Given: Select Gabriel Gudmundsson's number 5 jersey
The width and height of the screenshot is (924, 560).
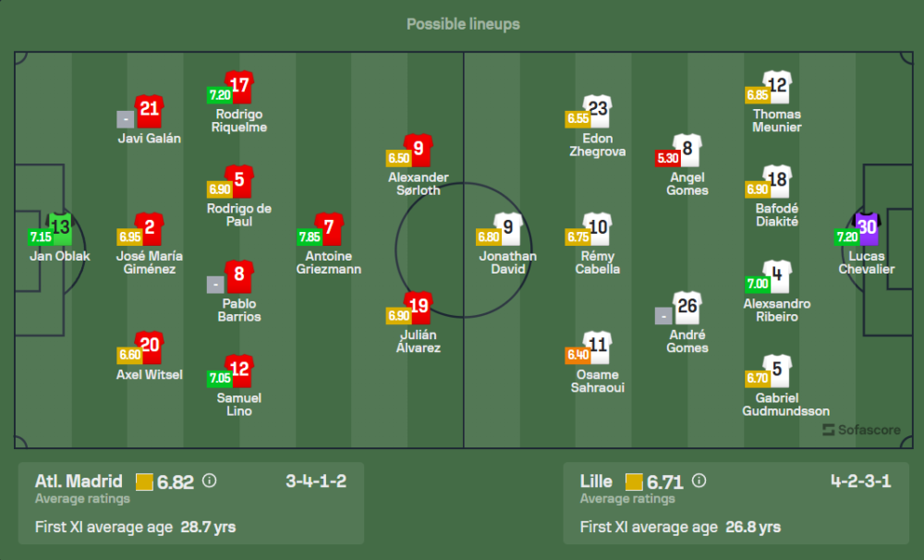Looking at the screenshot, I should click(777, 371).
